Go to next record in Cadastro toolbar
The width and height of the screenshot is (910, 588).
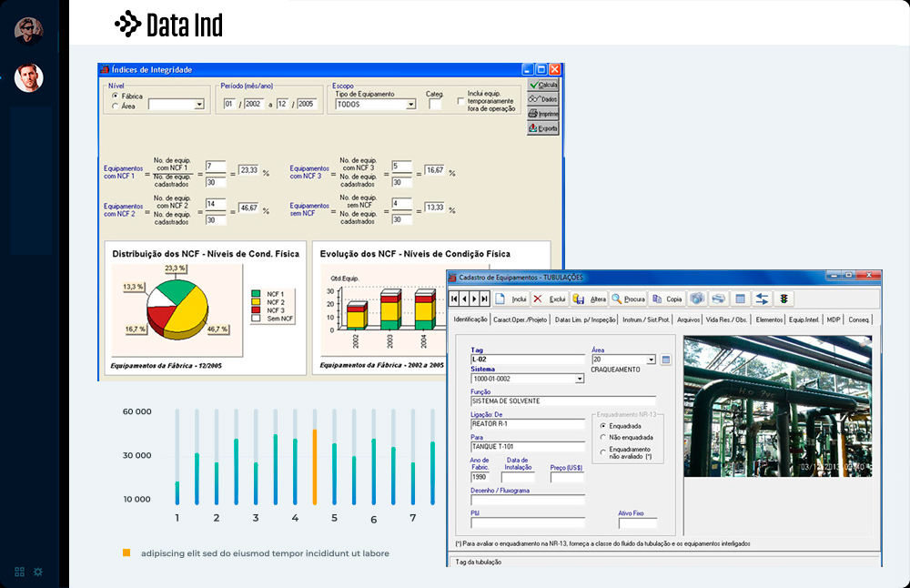[x=474, y=299]
